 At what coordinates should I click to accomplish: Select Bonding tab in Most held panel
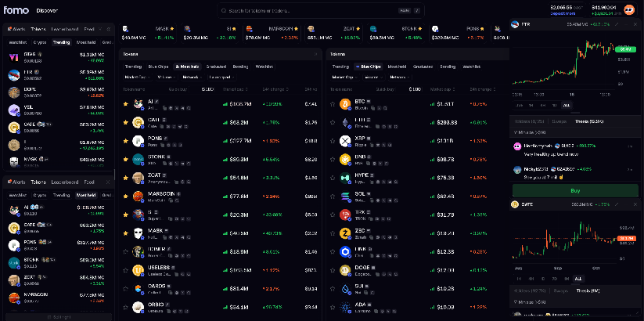coord(240,67)
